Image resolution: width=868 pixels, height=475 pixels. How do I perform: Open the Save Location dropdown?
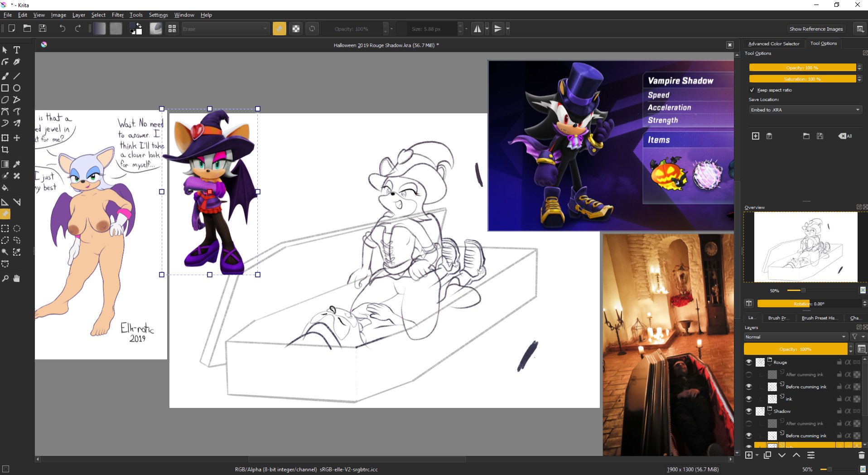(x=805, y=110)
